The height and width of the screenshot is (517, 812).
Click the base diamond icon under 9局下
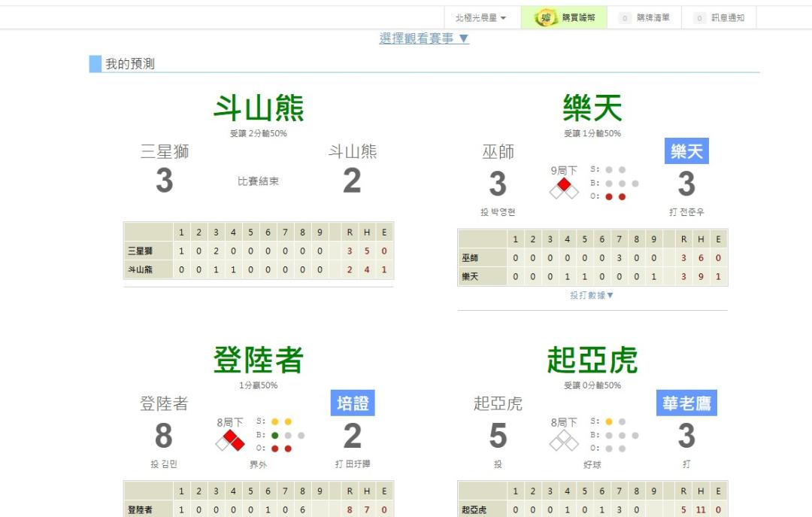(564, 189)
